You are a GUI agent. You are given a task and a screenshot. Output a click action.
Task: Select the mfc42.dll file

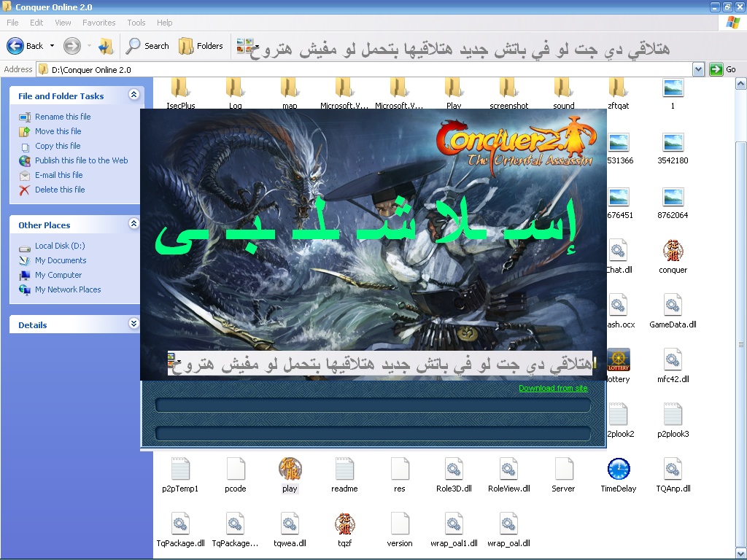coord(673,367)
